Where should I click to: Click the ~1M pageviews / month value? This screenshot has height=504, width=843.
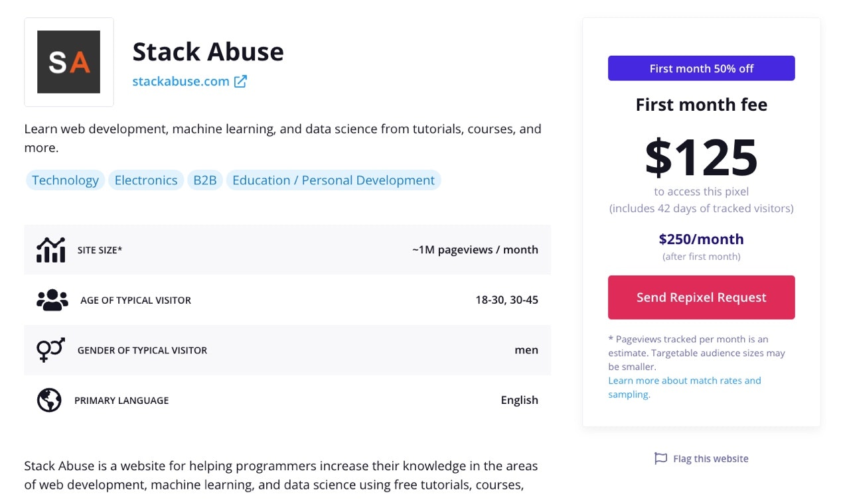click(475, 250)
